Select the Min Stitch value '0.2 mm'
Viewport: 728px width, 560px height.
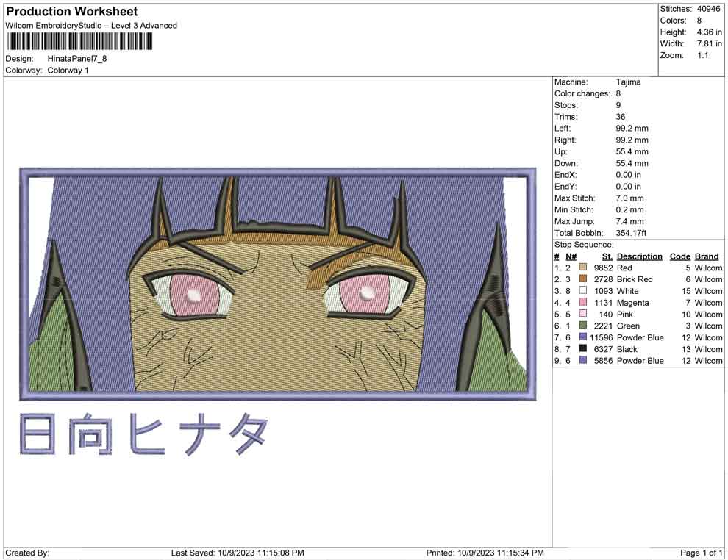tap(629, 209)
